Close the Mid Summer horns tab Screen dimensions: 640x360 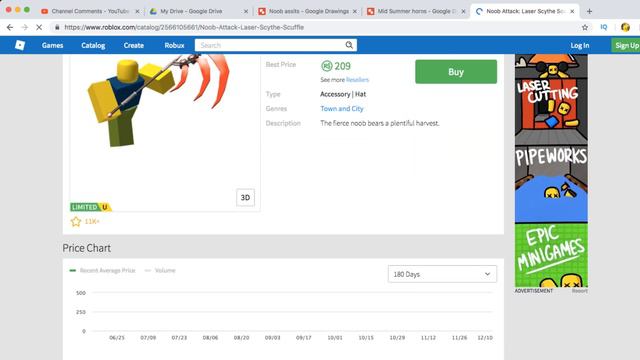(463, 11)
